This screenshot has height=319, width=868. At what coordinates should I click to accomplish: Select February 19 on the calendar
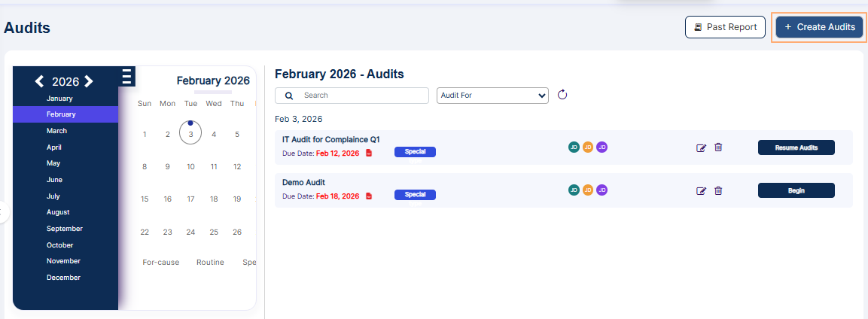point(237,199)
